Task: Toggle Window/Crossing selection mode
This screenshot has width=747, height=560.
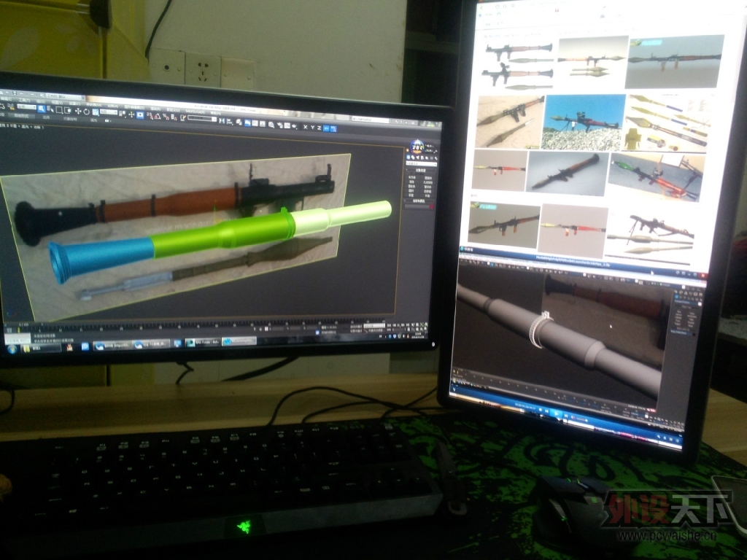Action: [x=67, y=110]
